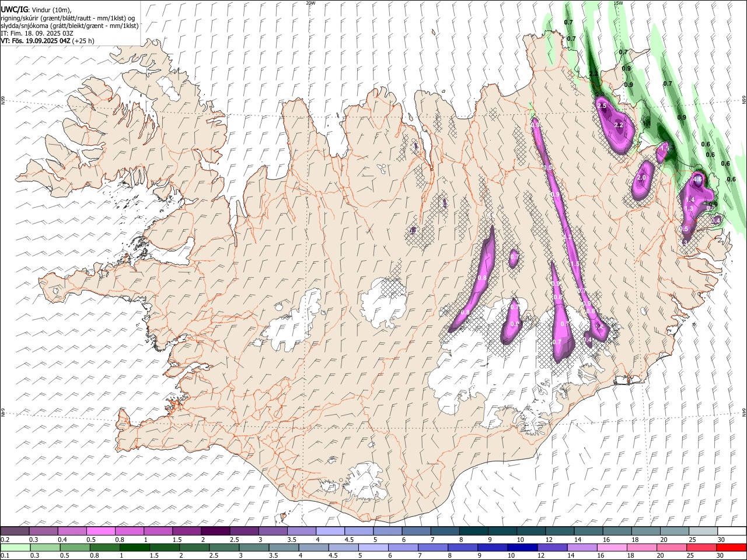This screenshot has width=747, height=560.
Task: Click the 'rigning/skúrir' legend description line
Action: pos(68,17)
